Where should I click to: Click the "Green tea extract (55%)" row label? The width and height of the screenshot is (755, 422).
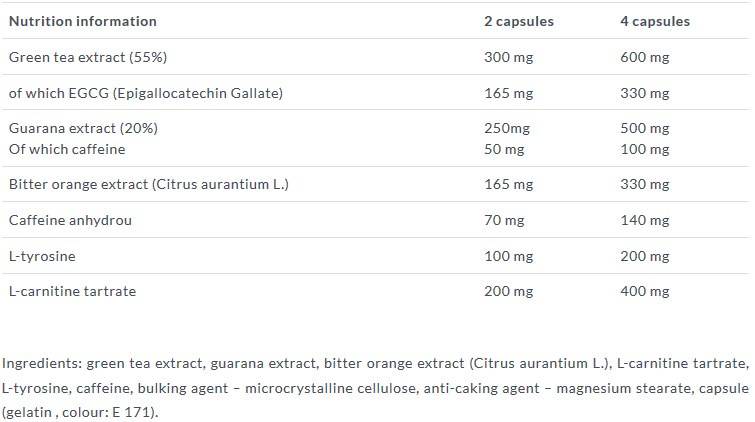click(x=79, y=57)
